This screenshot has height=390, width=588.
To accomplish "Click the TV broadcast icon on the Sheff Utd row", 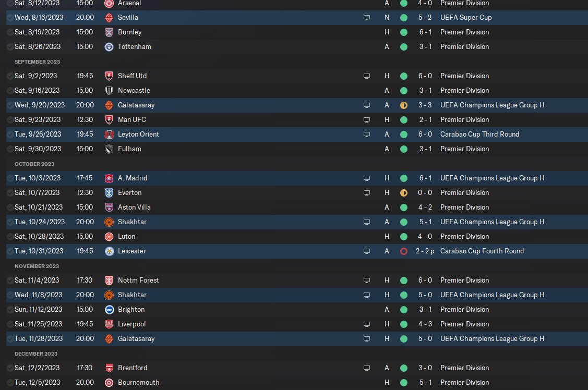I will 367,76.
